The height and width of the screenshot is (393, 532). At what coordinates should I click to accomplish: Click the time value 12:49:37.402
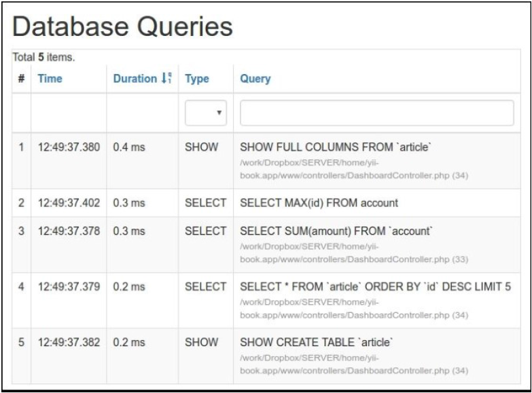click(x=69, y=203)
